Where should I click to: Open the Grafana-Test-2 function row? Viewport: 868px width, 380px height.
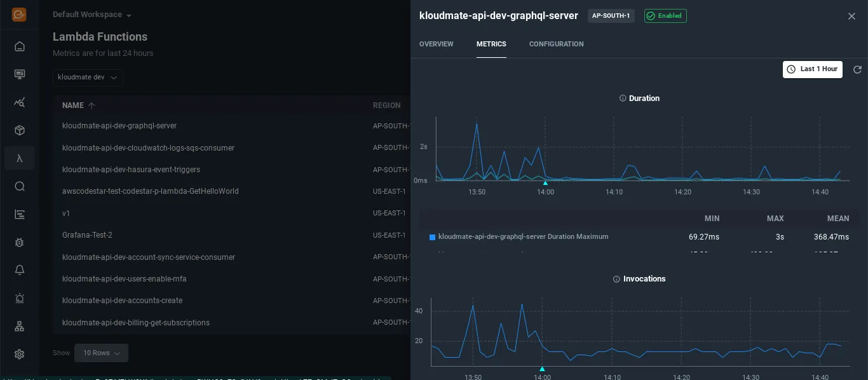[232, 235]
